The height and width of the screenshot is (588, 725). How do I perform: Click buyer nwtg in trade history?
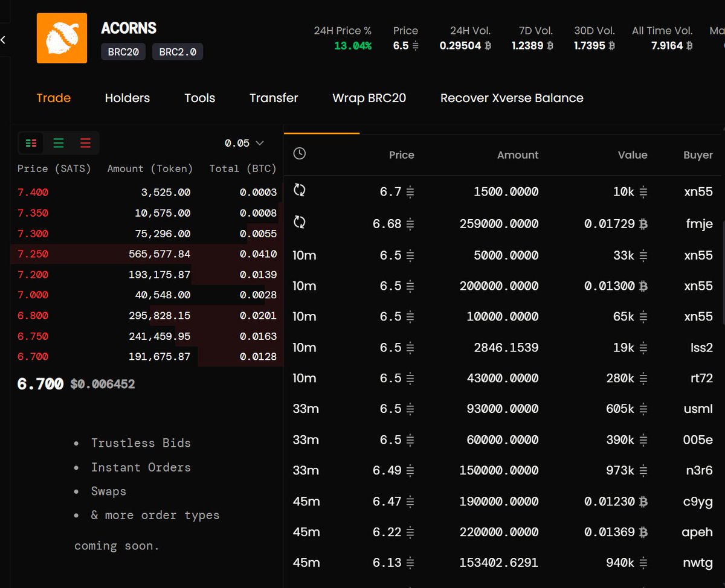(x=698, y=564)
